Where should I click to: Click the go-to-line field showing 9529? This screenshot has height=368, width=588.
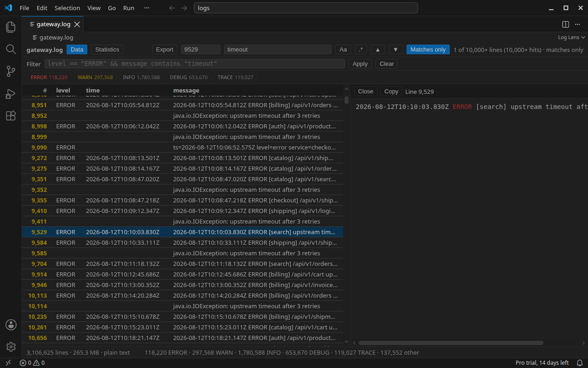coord(201,50)
